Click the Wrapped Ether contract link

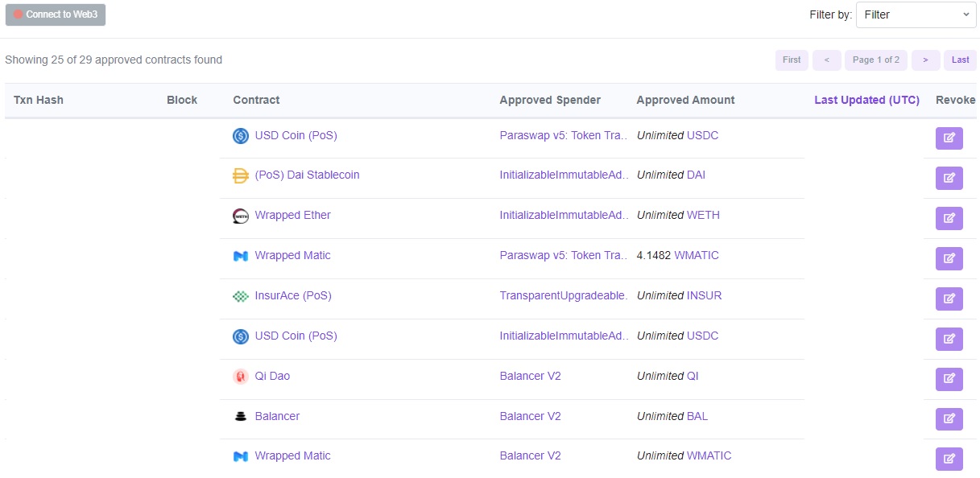[x=292, y=215]
